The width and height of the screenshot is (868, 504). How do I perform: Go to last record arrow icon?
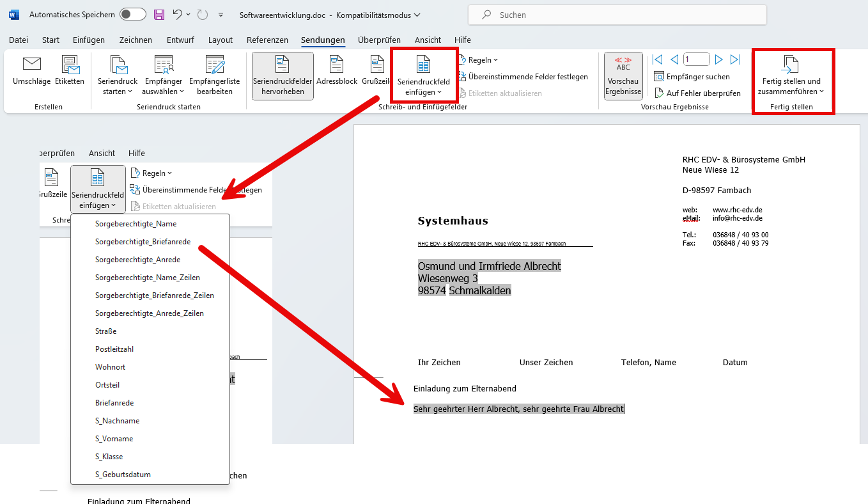(x=735, y=59)
